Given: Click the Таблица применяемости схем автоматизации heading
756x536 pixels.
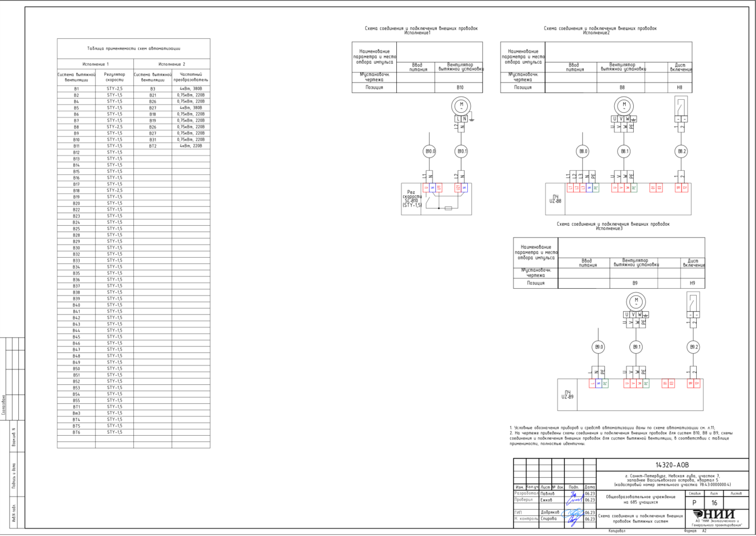Looking at the screenshot, I should click(x=133, y=48).
